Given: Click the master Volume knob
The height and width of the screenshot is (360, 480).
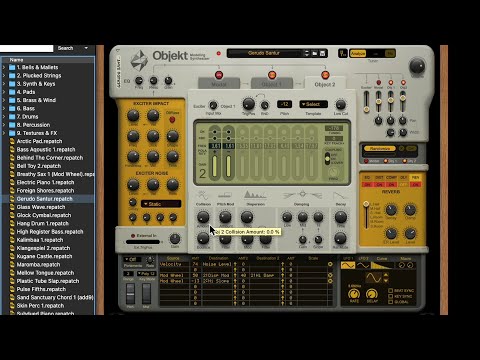Looking at the screenshot, I should coord(417,65).
